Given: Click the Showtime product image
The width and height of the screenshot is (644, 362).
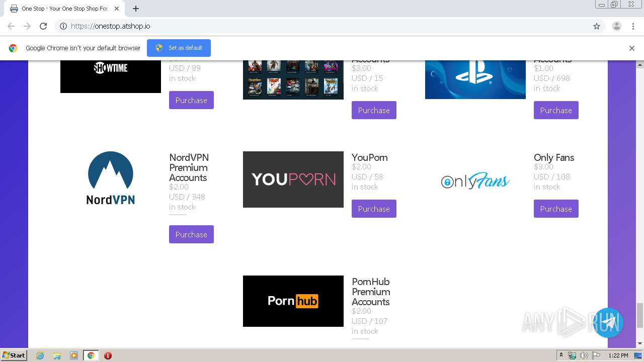Looking at the screenshot, I should [x=111, y=76].
